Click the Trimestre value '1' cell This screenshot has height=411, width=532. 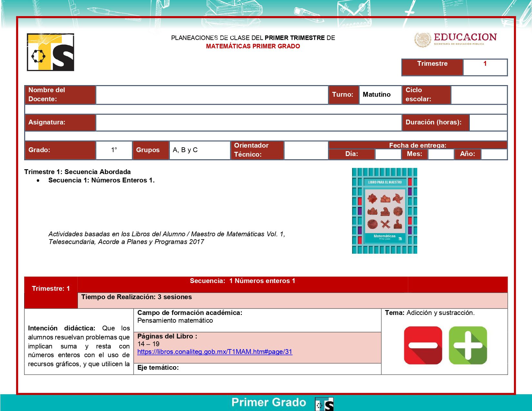(485, 67)
